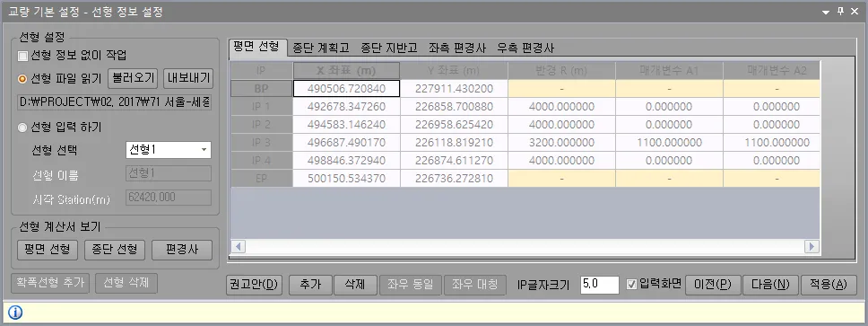This screenshot has height=326, width=868.
Task: Click cell 492678.347260 in IP 1 row
Action: pos(346,107)
